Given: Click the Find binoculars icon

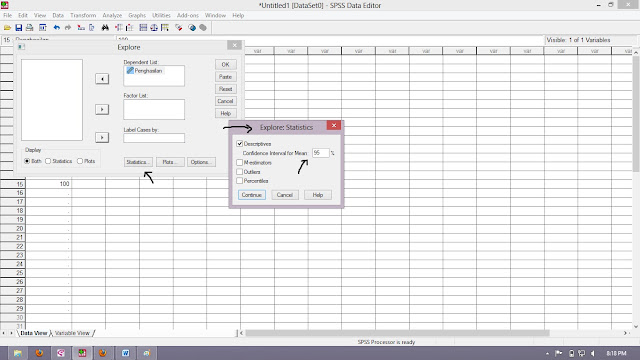Looking at the screenshot, I should pyautogui.click(x=105, y=28).
